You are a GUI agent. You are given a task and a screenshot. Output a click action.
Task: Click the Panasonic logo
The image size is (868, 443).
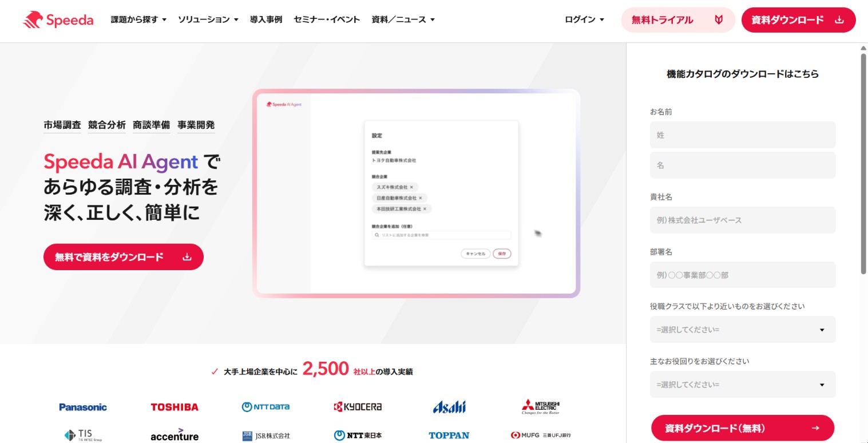(x=83, y=407)
